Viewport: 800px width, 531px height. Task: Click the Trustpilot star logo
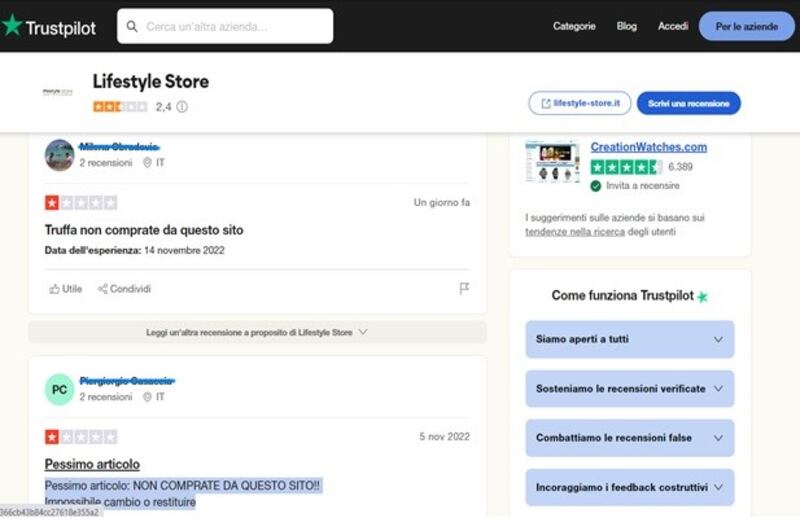pos(12,26)
